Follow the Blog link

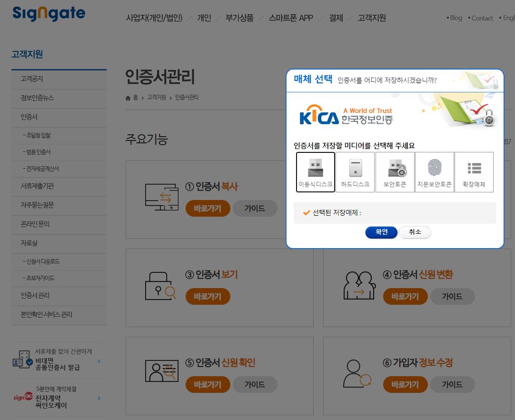coord(456,18)
